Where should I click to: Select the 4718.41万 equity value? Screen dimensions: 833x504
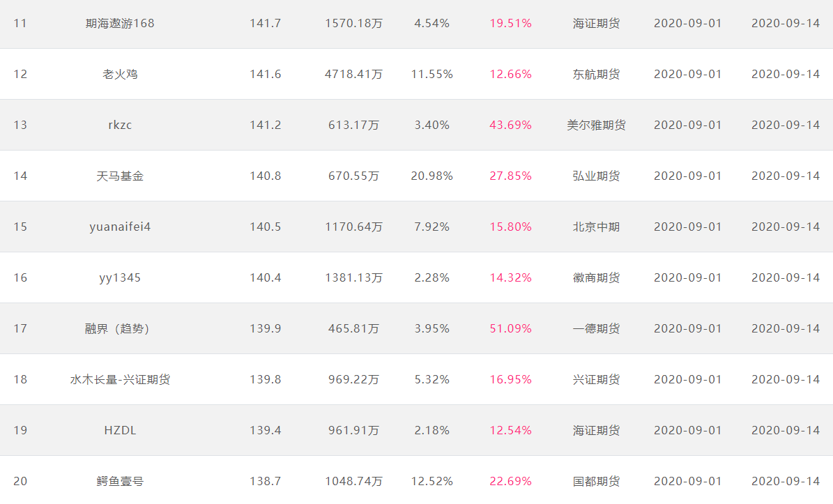(354, 75)
